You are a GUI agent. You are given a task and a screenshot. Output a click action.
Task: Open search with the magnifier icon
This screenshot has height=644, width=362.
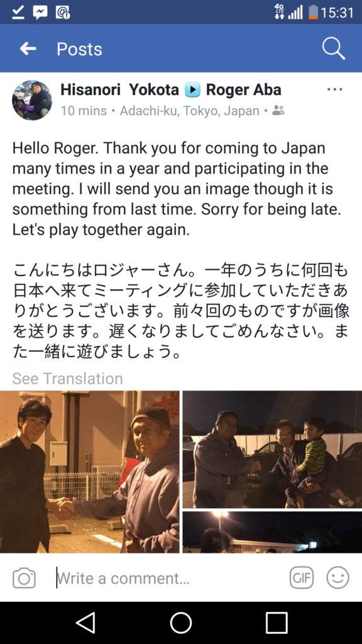(333, 48)
